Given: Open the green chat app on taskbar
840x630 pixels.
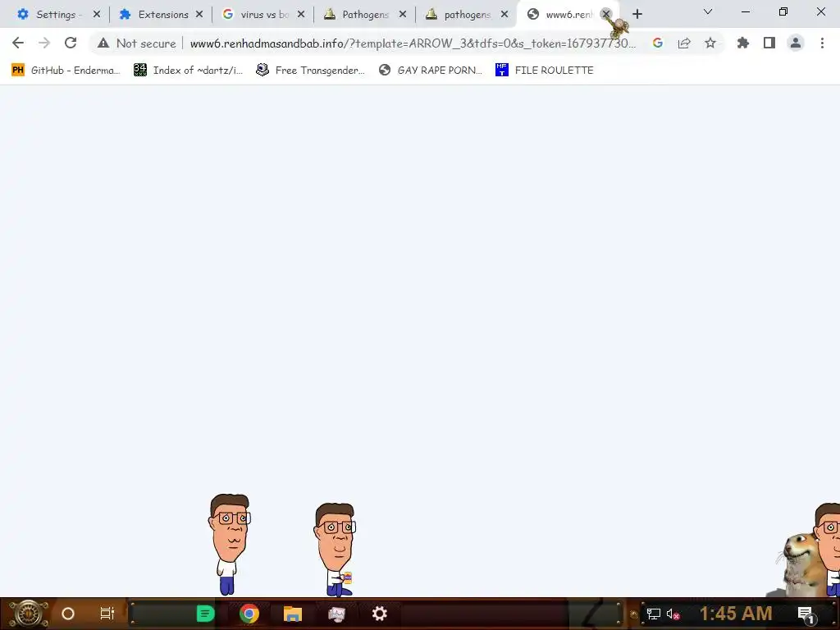Looking at the screenshot, I should [205, 614].
